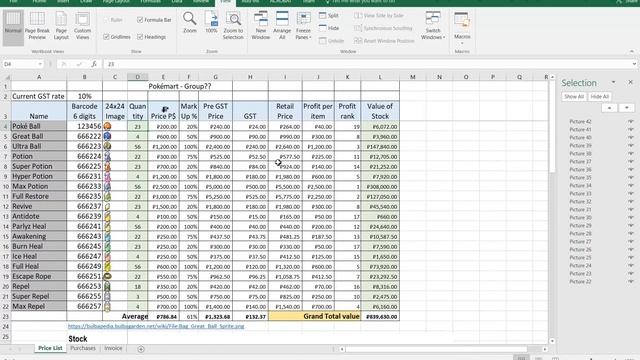Add a new sheet with plus icon

click(x=141, y=349)
